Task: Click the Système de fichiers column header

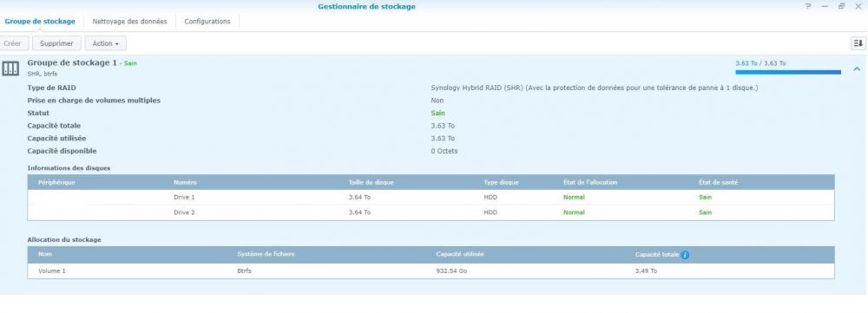Action: coord(266,254)
